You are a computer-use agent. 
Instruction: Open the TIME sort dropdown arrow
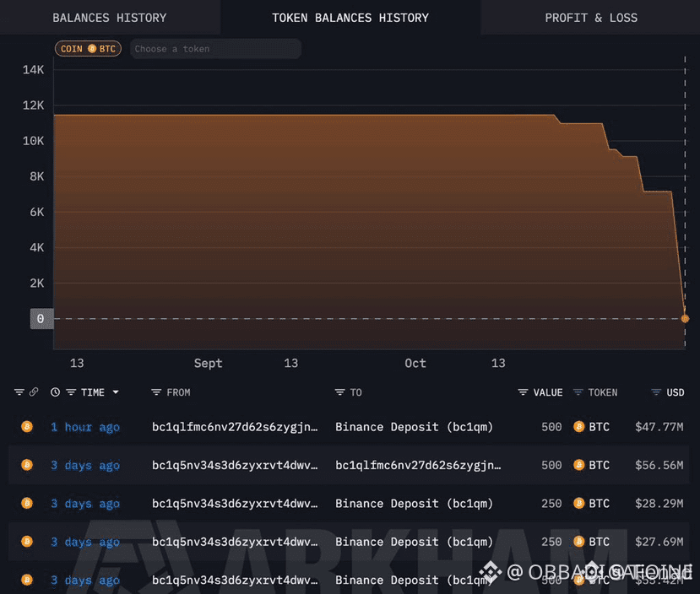point(116,392)
